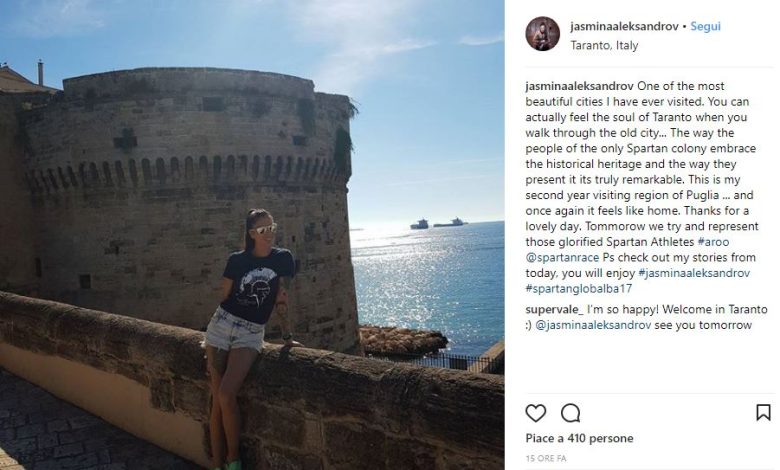The width and height of the screenshot is (780, 470).
Task: Click the castle photo
Action: coord(252,235)
